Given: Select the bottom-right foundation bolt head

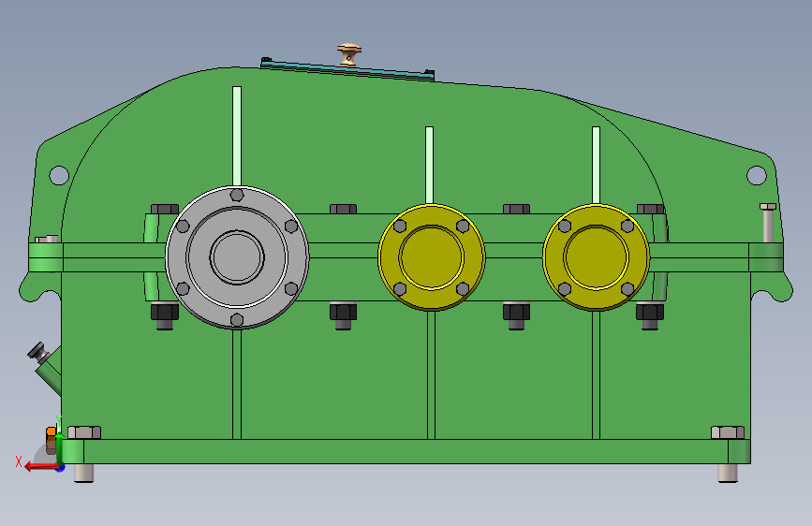Looking at the screenshot, I should [728, 432].
